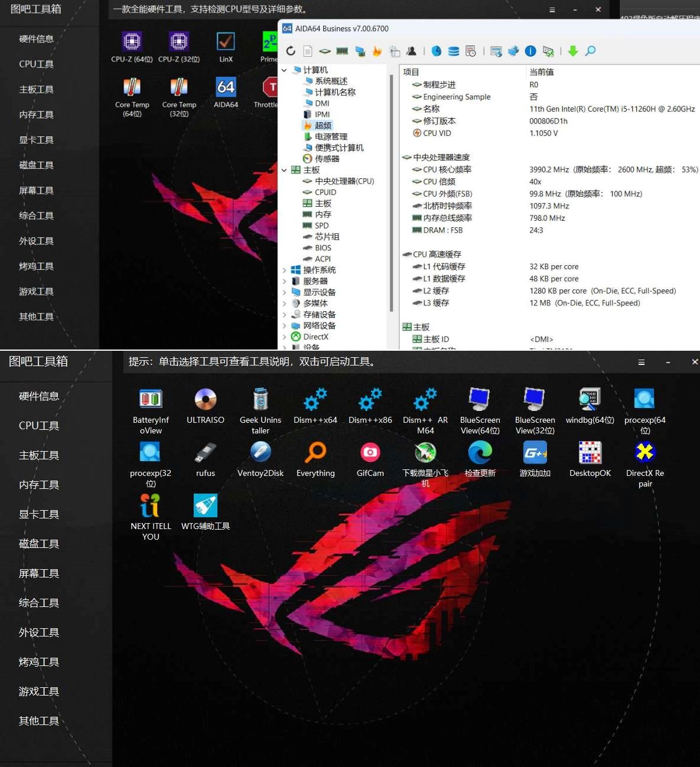700x767 pixels.
Task: Click the search magnifier in AIDA64 toolbar
Action: click(x=590, y=51)
